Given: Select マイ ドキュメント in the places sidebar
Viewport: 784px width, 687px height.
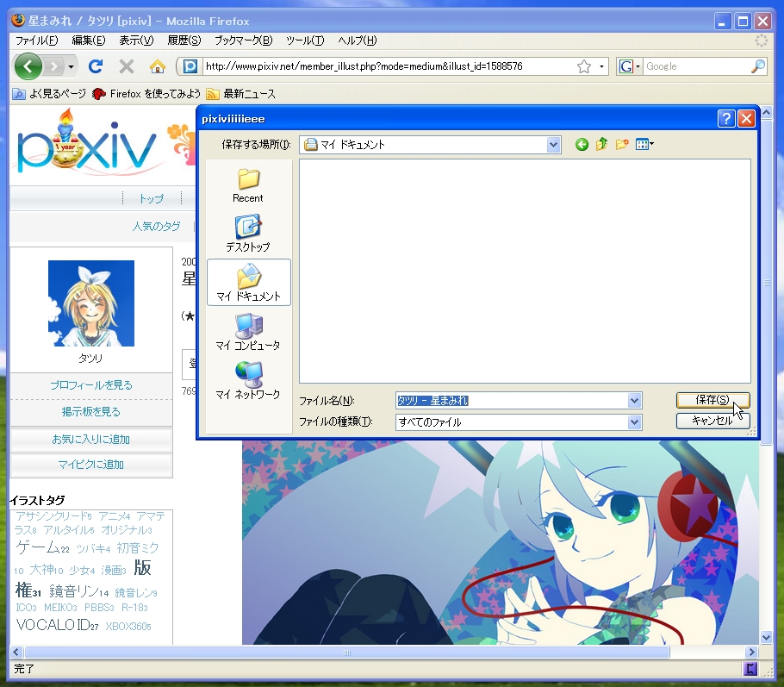Looking at the screenshot, I should coord(248,283).
